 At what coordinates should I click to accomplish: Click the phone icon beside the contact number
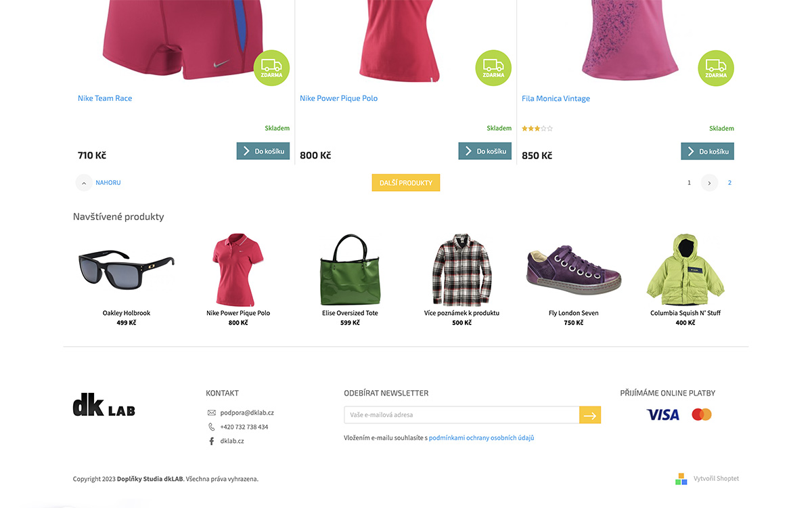pos(212,427)
